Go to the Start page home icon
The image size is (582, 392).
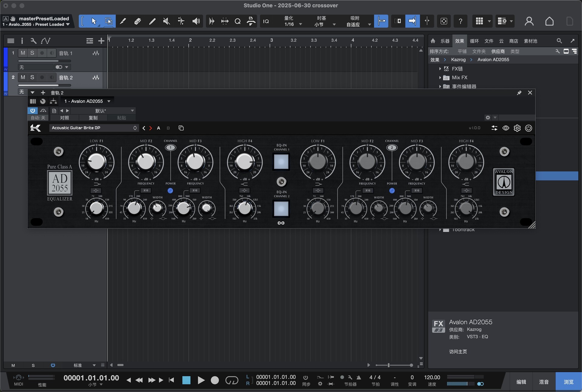(549, 21)
